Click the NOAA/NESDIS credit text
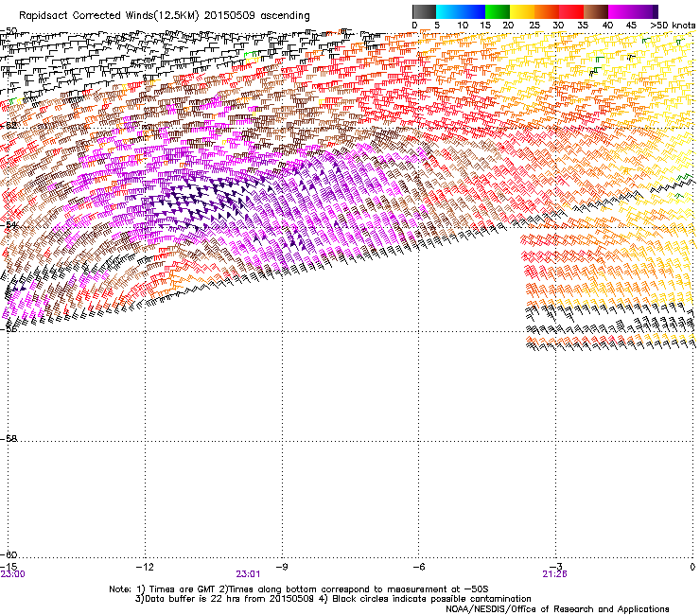 click(x=557, y=609)
